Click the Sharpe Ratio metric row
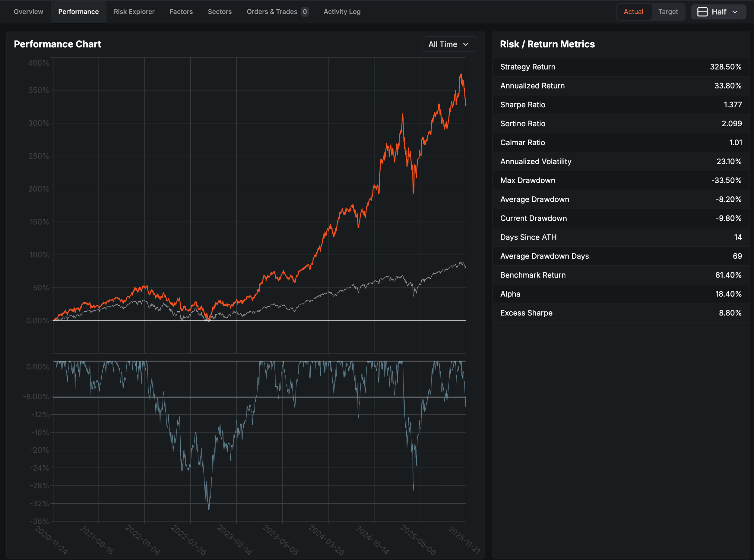Screen dimensions: 754x560 click(x=620, y=105)
